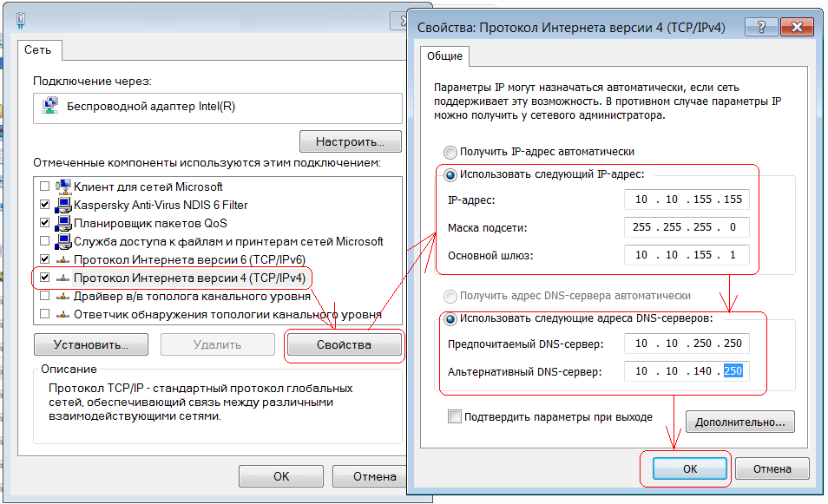828x504 pixels.
Task: Check the Ответчик обнаружения топологии checkbox
Action: (x=45, y=314)
